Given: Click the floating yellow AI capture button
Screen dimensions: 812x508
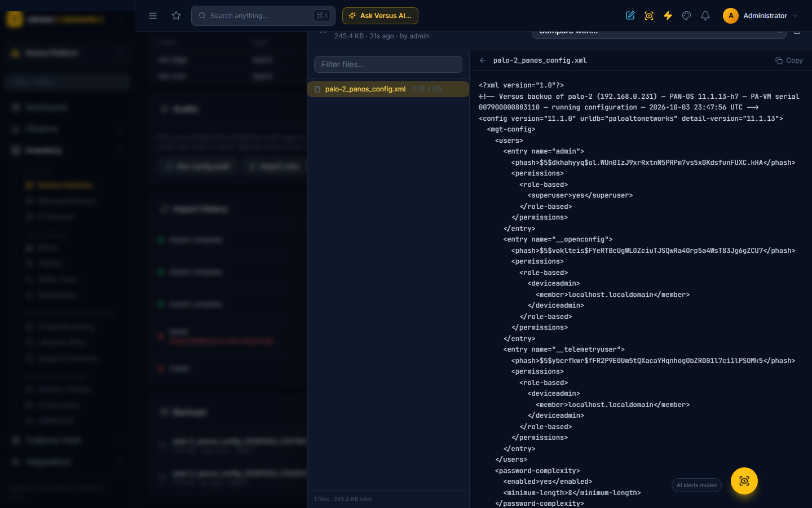Looking at the screenshot, I should coord(744,481).
